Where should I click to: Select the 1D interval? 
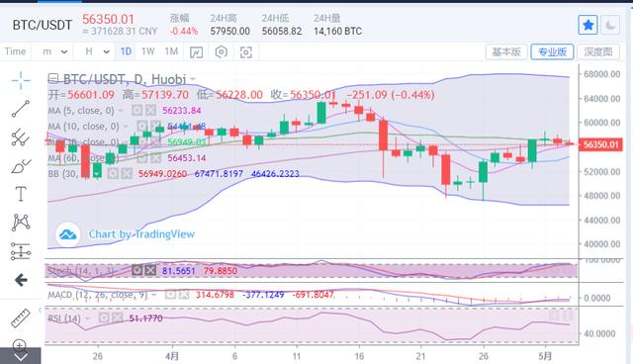(x=126, y=51)
